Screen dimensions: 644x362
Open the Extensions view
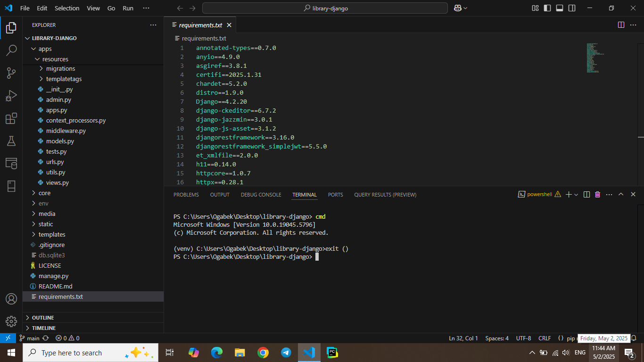point(11,118)
